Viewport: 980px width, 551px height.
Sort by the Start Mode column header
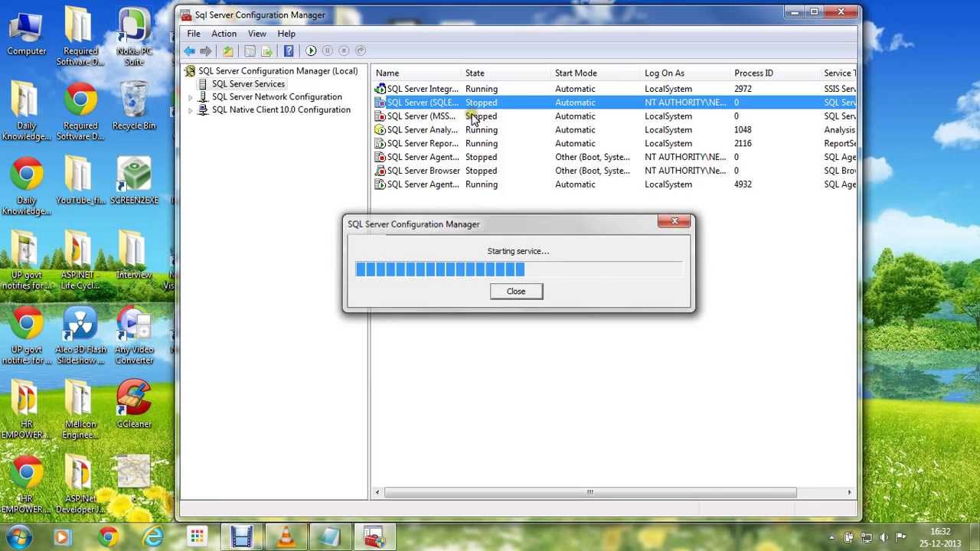tap(596, 73)
